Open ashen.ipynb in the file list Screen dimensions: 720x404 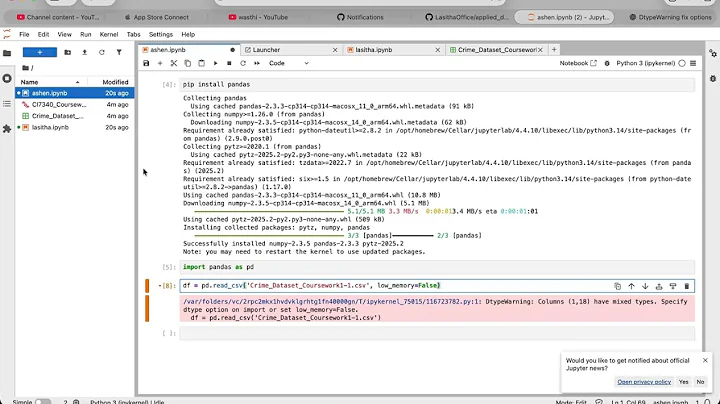[x=75, y=93]
